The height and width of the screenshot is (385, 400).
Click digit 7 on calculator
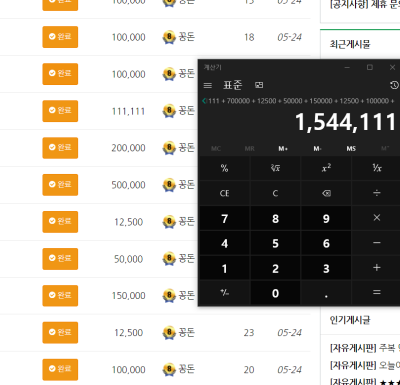point(224,218)
